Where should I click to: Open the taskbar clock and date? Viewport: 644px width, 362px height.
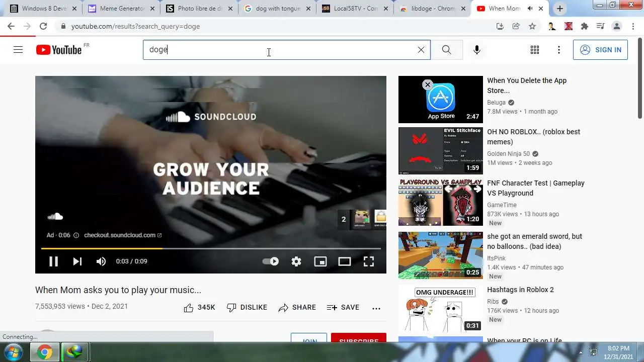pos(618,352)
